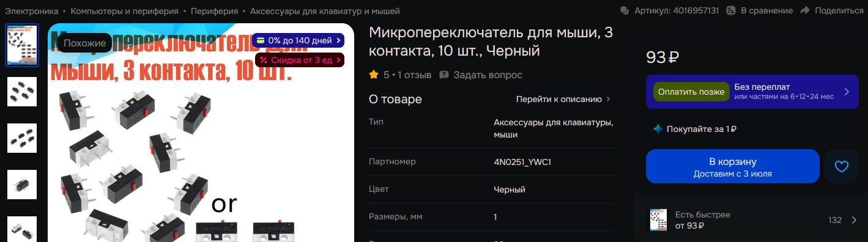Viewport: 868px width, 242px height.
Task: Open the Скидка от 3 ед discount badge
Action: (300, 60)
